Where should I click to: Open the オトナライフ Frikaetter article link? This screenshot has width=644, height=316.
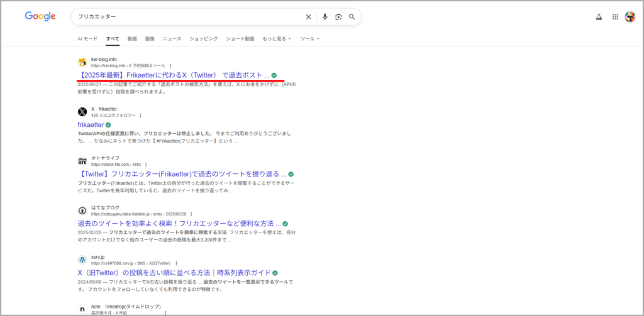(x=182, y=174)
